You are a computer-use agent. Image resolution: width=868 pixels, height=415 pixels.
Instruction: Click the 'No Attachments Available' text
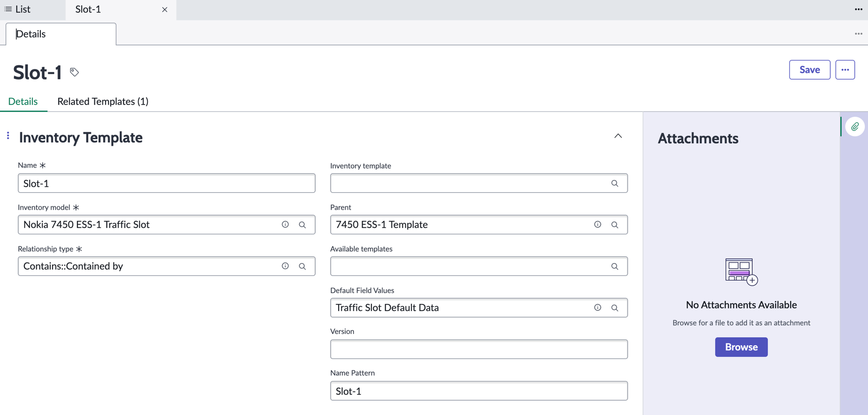click(x=741, y=305)
